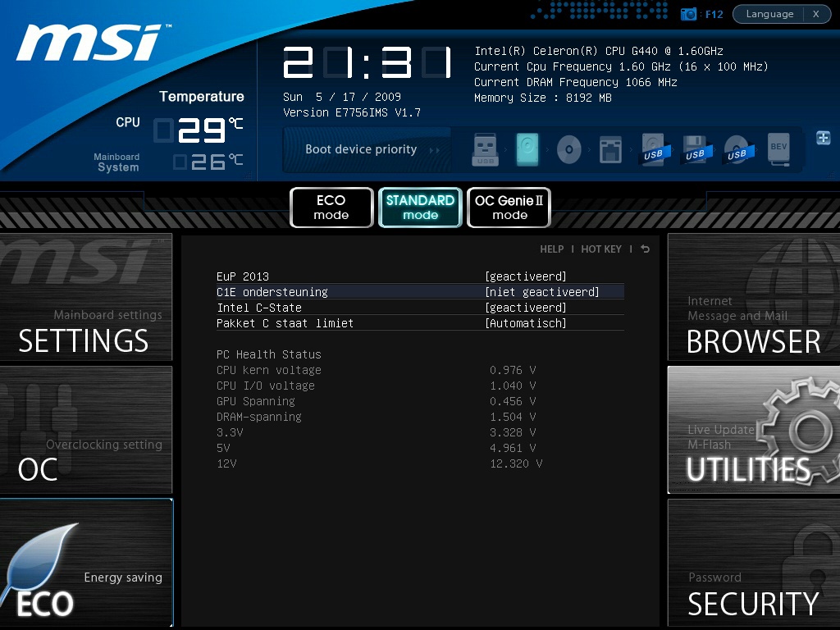
Task: Click the 21:31 clock display
Action: (367, 62)
